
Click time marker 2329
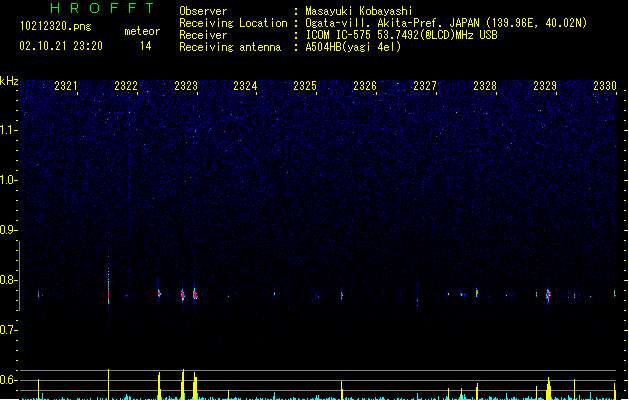pos(545,86)
